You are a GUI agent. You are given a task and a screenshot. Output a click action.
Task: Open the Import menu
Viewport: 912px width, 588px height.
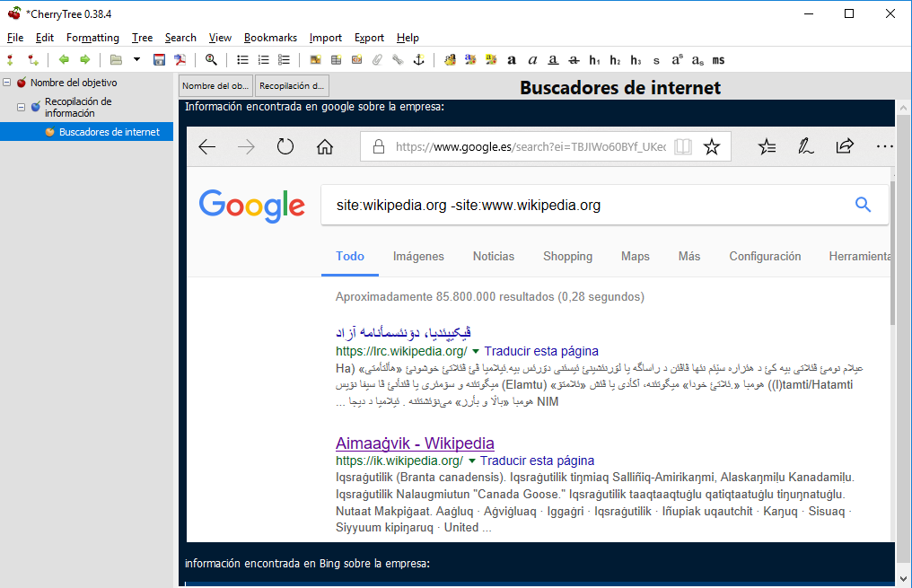pos(326,38)
